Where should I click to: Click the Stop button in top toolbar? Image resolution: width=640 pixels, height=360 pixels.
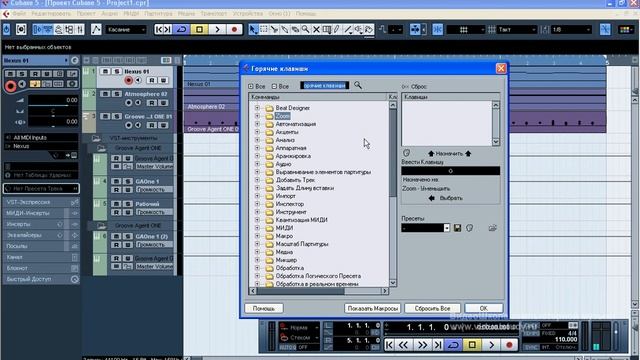pyautogui.click(x=199, y=29)
